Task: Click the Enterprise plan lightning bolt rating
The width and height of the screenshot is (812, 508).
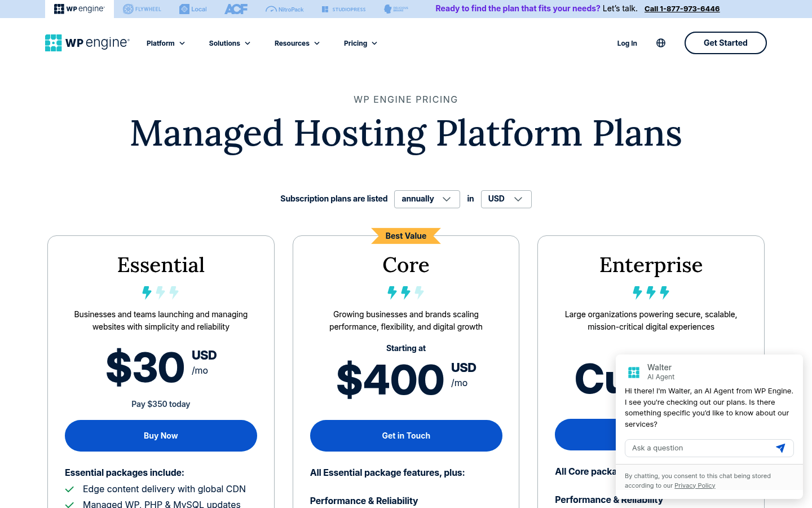Action: 651,292
